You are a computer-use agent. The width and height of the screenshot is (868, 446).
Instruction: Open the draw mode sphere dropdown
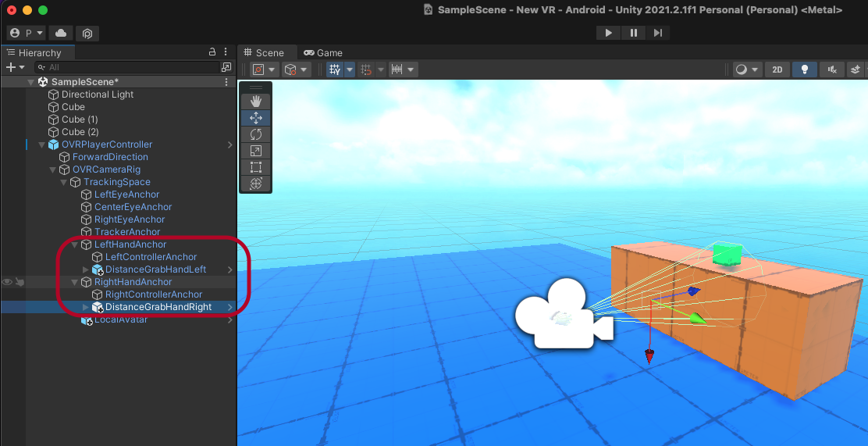pyautogui.click(x=747, y=70)
